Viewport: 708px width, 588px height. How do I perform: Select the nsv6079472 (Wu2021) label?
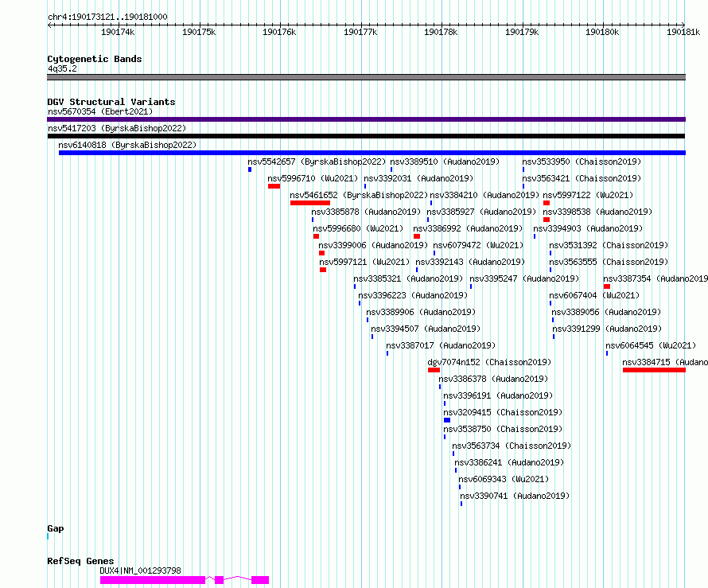(478, 245)
